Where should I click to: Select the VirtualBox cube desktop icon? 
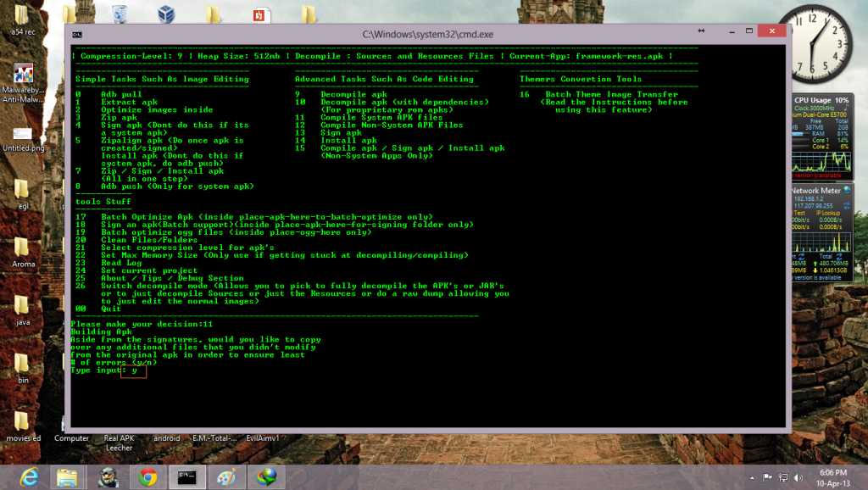tap(166, 14)
